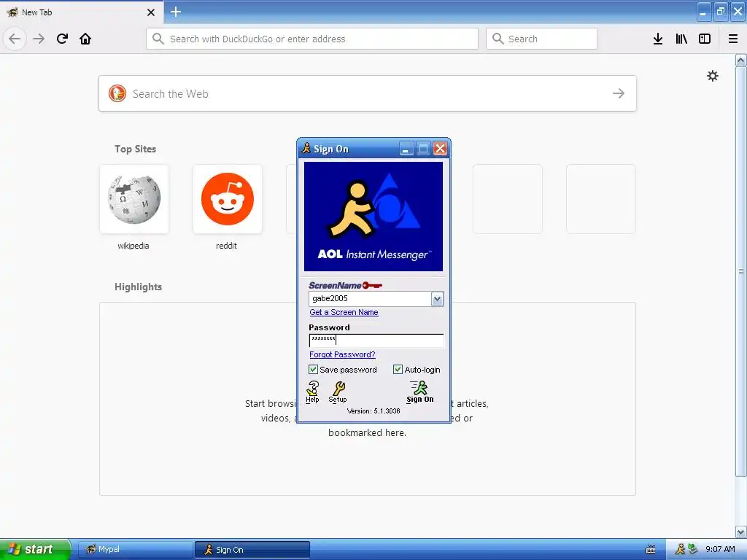Reload the current browser page
The image size is (747, 560).
click(x=62, y=39)
